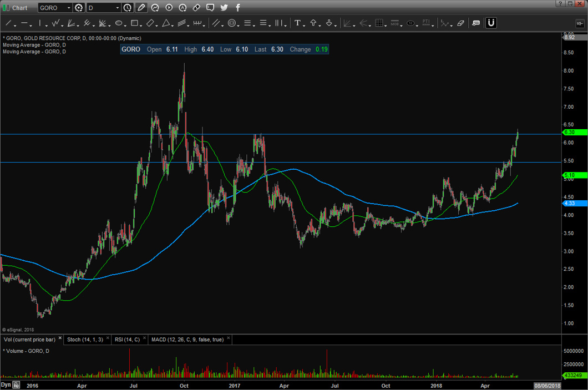Close the MACD study tab

tap(229, 338)
